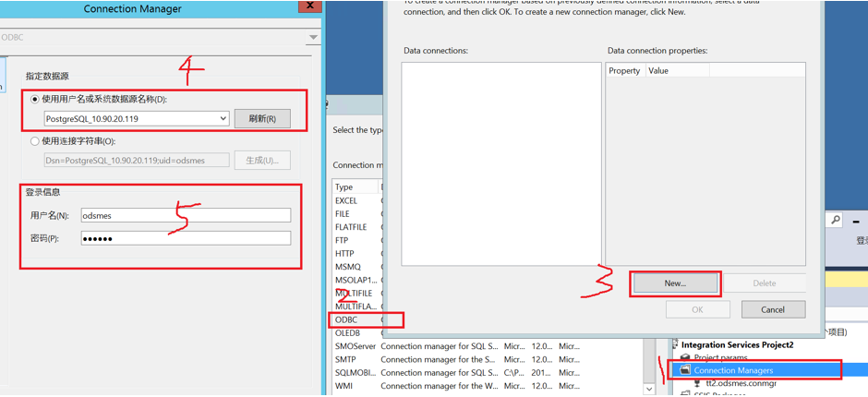Click scrollbar down arrow beside connection type list

[647, 391]
